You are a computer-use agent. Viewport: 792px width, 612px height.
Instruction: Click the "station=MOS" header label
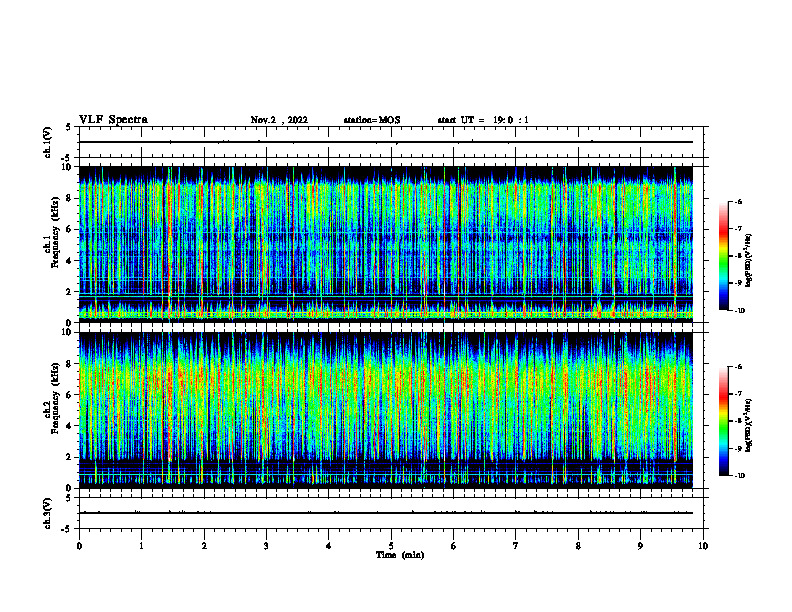coord(372,120)
